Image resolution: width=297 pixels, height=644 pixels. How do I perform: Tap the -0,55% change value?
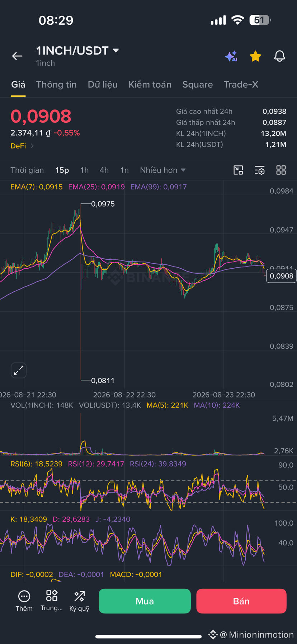(67, 133)
